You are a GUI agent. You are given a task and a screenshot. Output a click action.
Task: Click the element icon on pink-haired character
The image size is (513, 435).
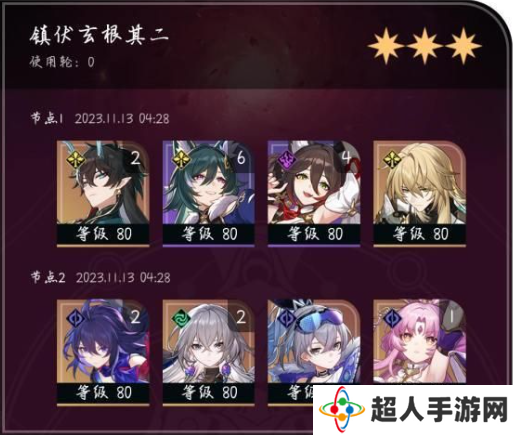[x=392, y=318]
